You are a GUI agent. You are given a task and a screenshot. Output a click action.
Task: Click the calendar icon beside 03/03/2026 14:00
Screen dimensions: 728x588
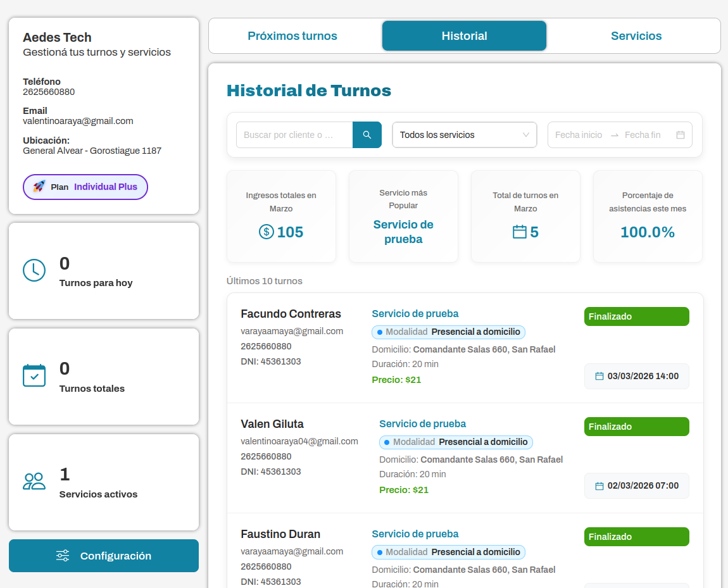pos(598,376)
